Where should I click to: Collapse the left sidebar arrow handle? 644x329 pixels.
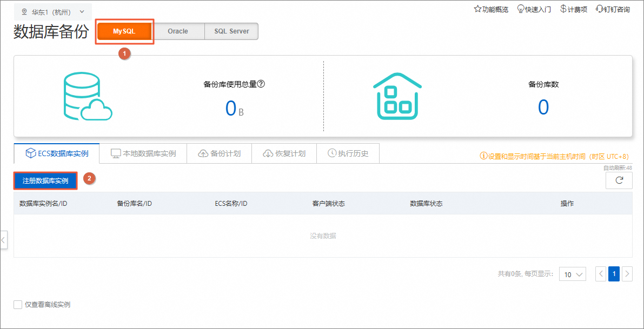(x=3, y=240)
